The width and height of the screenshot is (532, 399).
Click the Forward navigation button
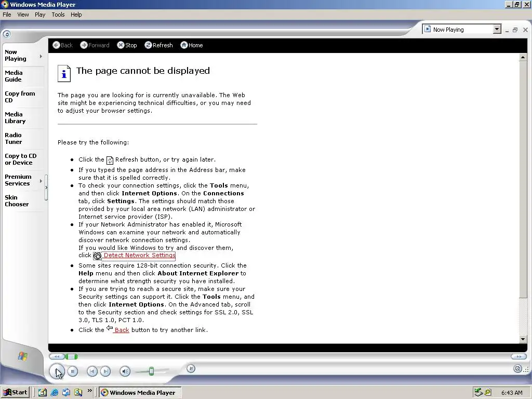95,45
